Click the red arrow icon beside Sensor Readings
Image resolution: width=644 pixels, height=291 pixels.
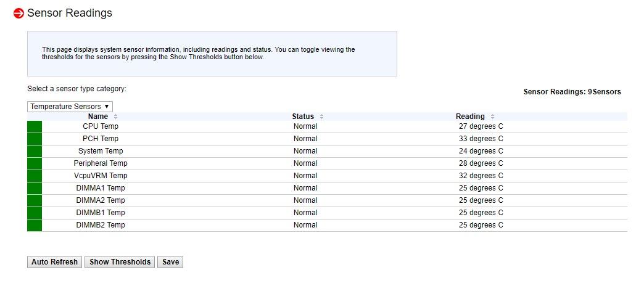tap(19, 13)
